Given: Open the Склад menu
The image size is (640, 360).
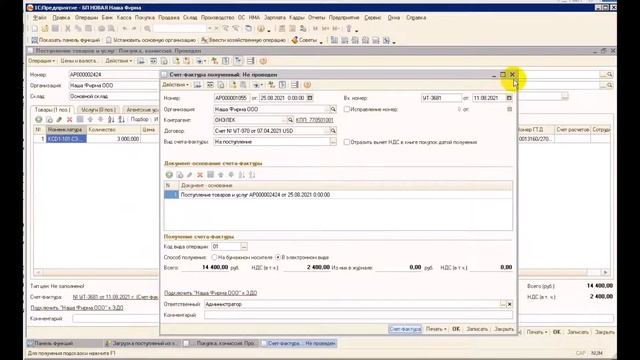Looking at the screenshot, I should [190, 18].
